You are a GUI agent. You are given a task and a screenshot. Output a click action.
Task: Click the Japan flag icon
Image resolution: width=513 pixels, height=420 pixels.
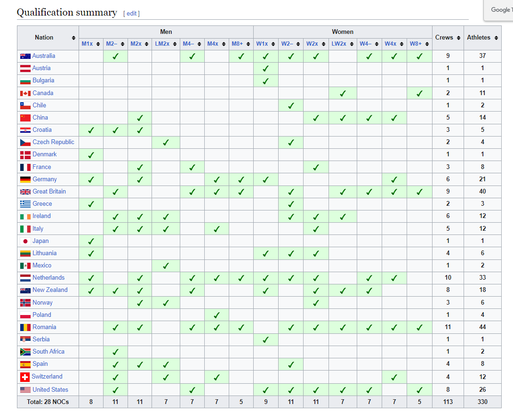(25, 241)
